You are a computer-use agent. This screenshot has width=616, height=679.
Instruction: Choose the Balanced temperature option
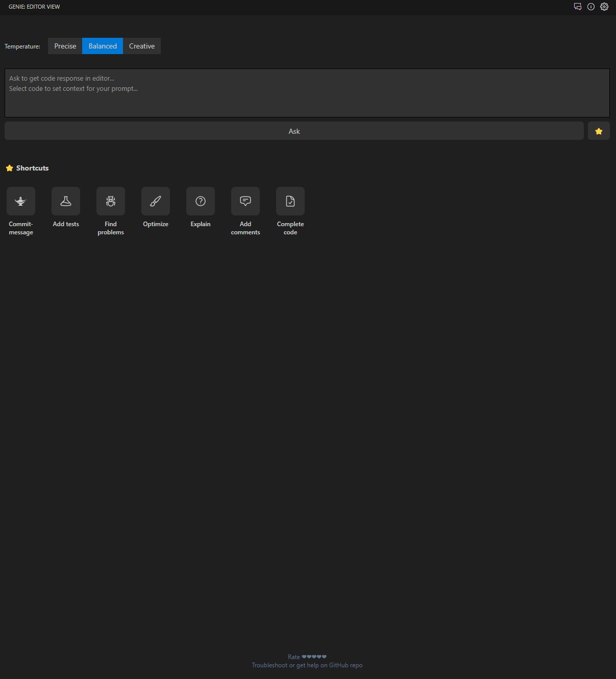pyautogui.click(x=103, y=46)
